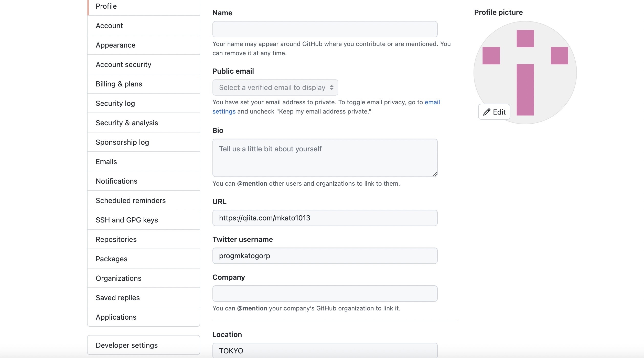Open Scheduled reminders settings
Screen dimensions: 644x358
click(x=131, y=200)
